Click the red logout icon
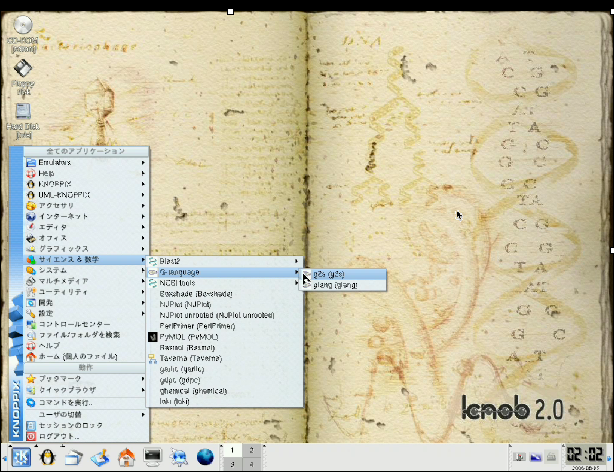 [31, 436]
